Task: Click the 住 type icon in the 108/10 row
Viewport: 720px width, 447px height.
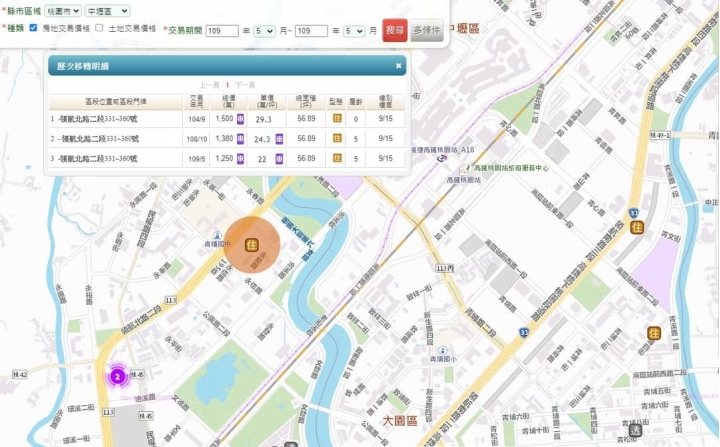Action: click(x=337, y=138)
